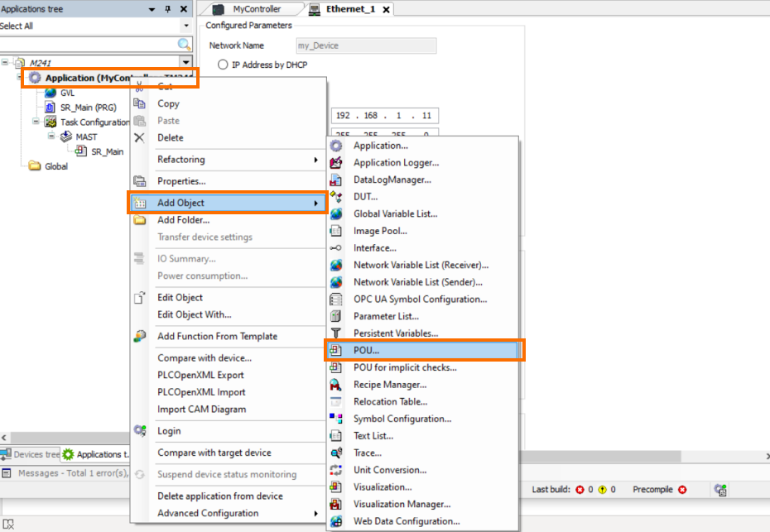The image size is (770, 532).
Task: Collapse the MAST task node
Action: (x=51, y=137)
